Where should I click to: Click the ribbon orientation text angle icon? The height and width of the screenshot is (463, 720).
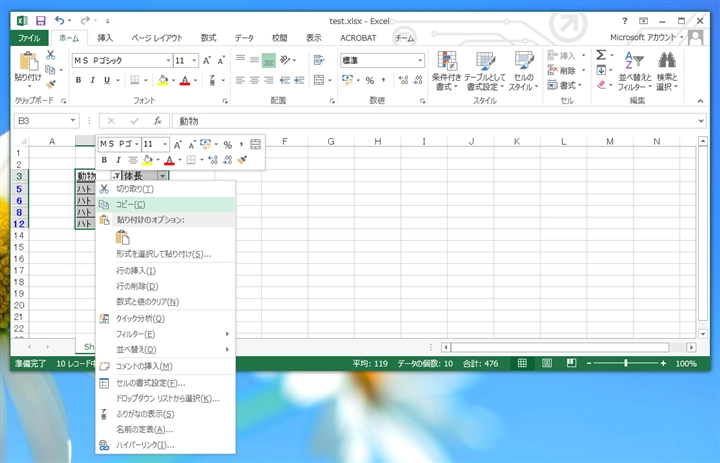click(285, 60)
